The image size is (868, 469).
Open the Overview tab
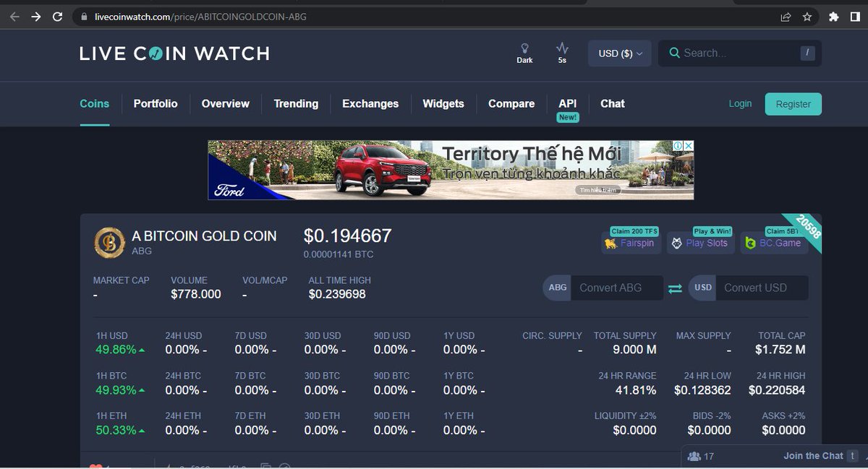tap(226, 103)
